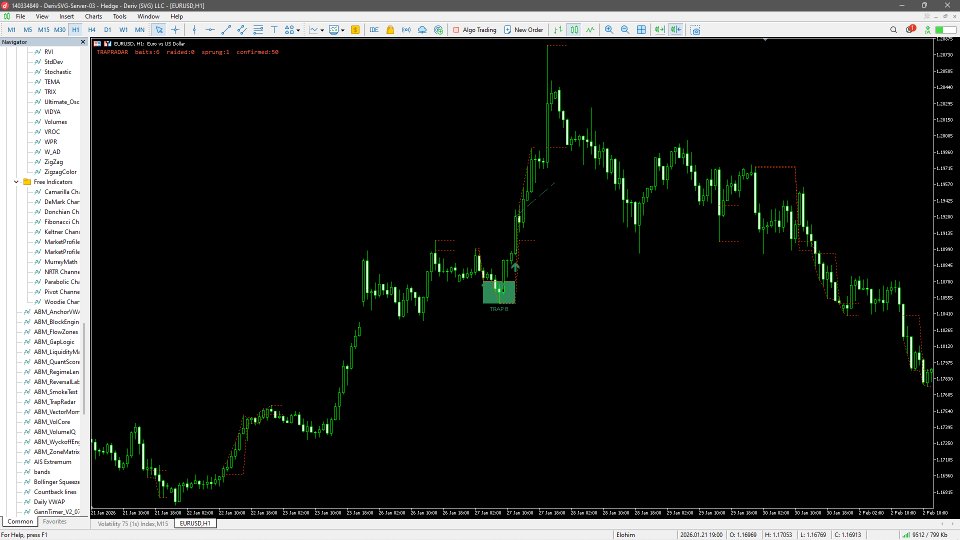Switch to M5 timeframe

(x=28, y=29)
